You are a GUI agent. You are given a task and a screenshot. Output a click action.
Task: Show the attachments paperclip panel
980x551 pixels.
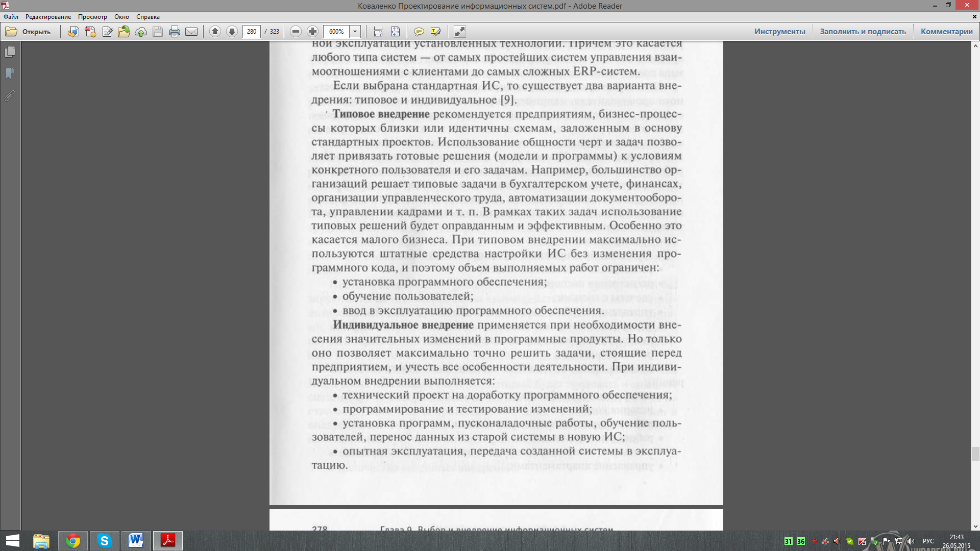pyautogui.click(x=10, y=96)
